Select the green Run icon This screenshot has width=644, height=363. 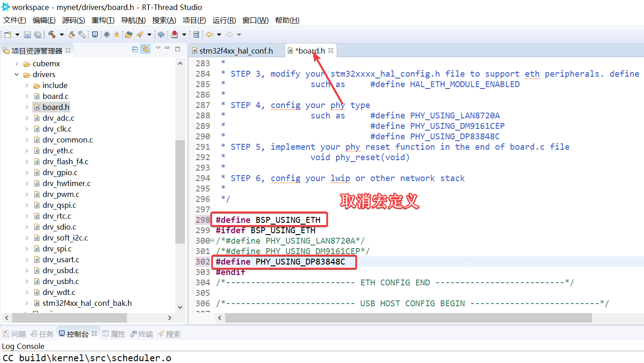(x=129, y=34)
